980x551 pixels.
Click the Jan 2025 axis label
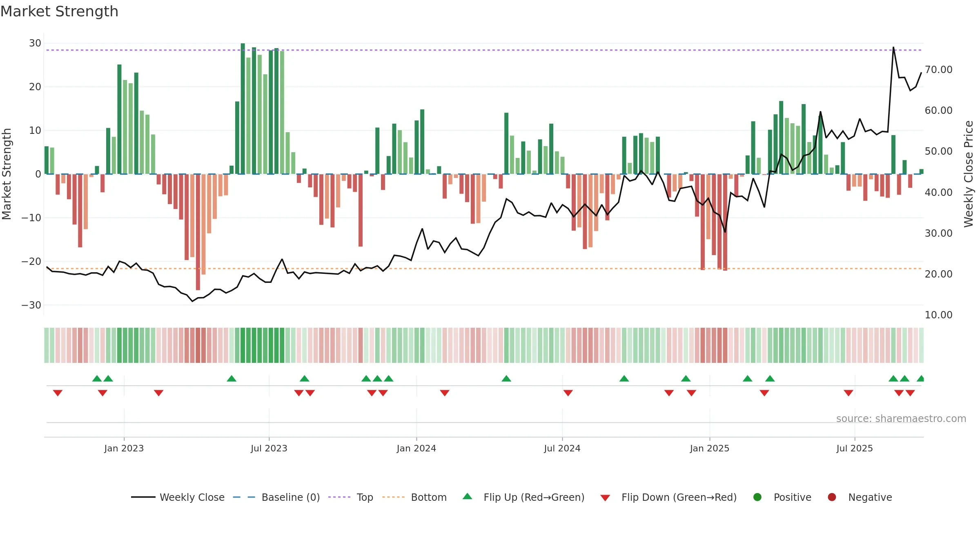(x=710, y=449)
